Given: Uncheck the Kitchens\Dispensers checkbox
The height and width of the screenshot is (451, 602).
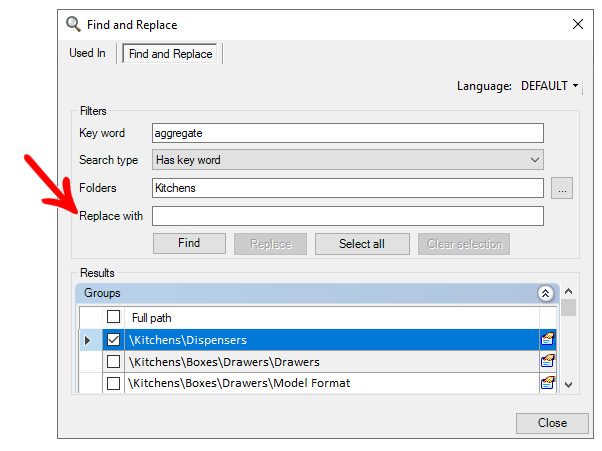Looking at the screenshot, I should (114, 340).
